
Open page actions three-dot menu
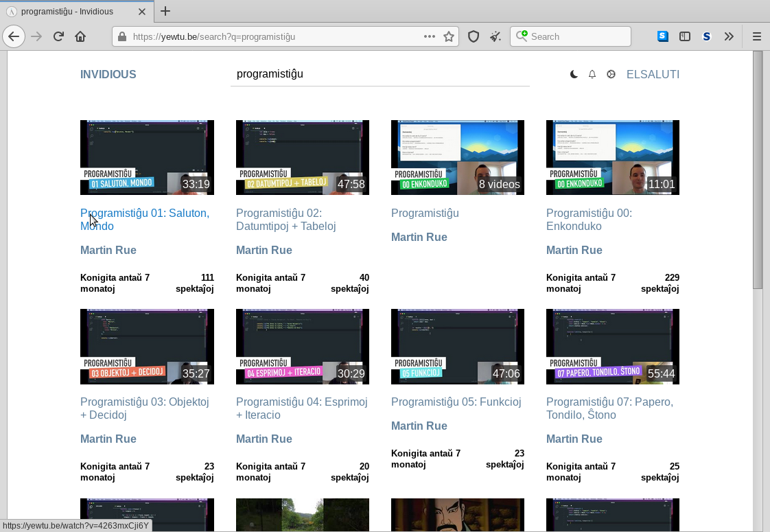(430, 36)
